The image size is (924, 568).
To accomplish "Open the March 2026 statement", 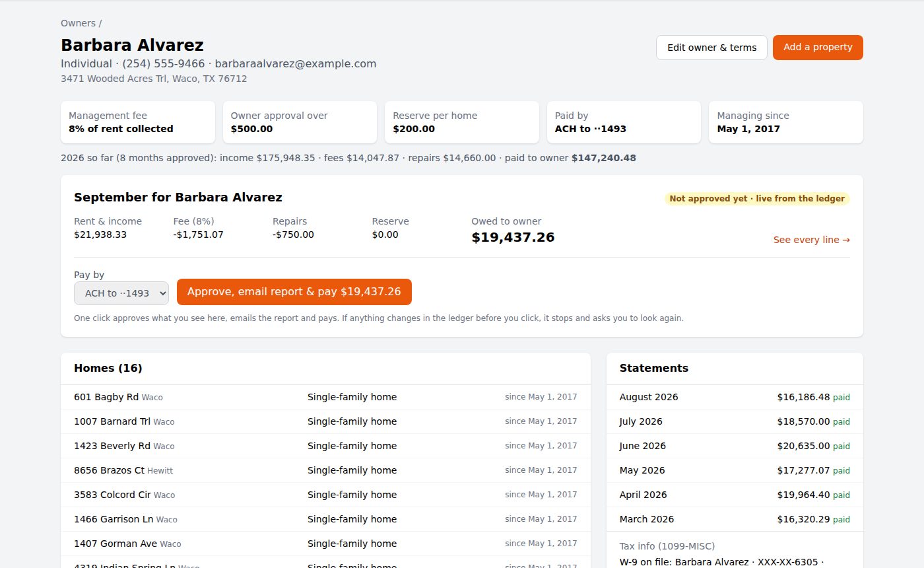I will tap(735, 519).
